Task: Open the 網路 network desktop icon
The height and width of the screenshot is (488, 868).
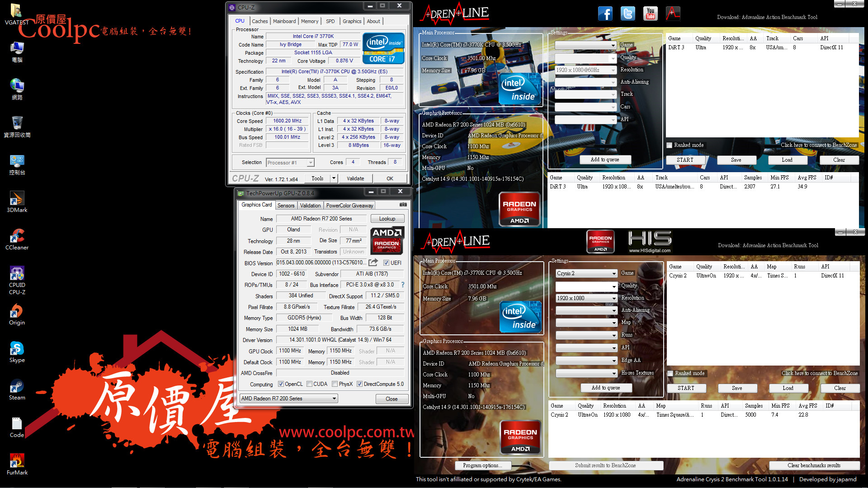Action: coord(17,89)
